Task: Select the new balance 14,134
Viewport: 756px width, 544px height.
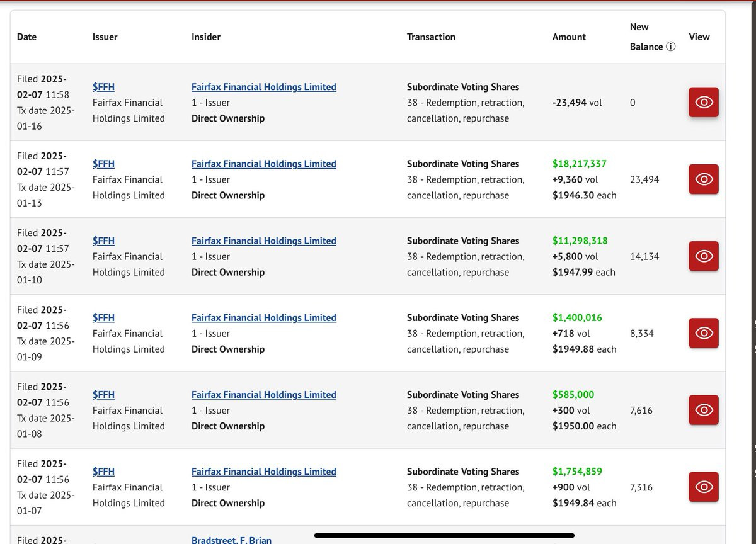Action: pyautogui.click(x=644, y=256)
